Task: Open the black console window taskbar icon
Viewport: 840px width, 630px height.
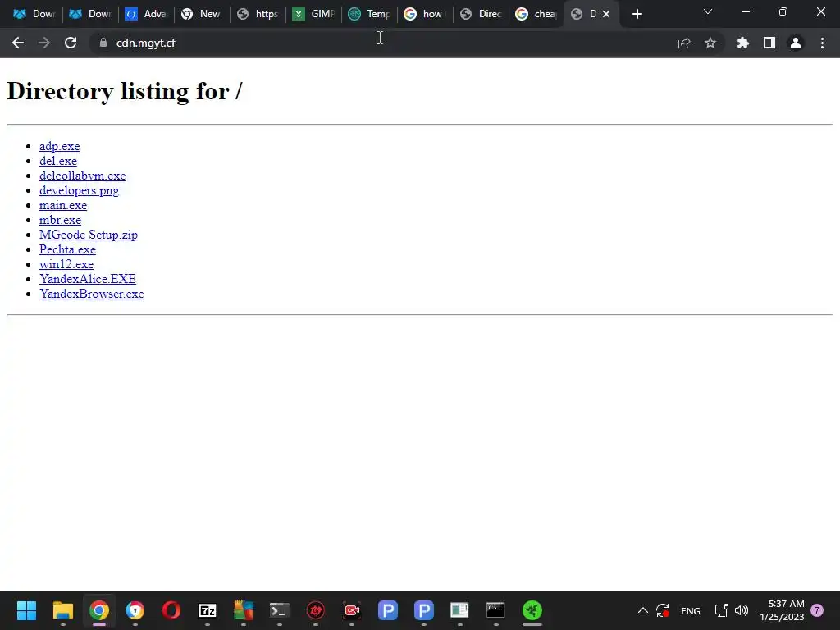Action: click(495, 610)
